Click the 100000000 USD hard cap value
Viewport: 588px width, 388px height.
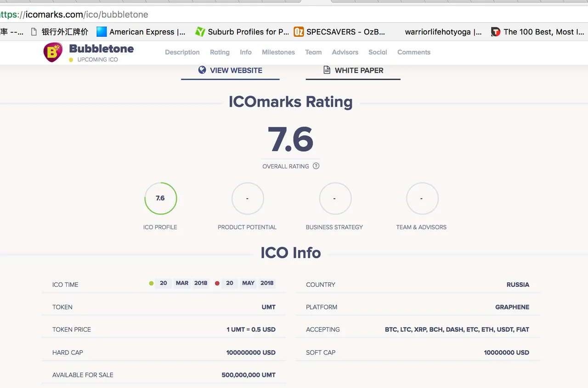pyautogui.click(x=251, y=353)
